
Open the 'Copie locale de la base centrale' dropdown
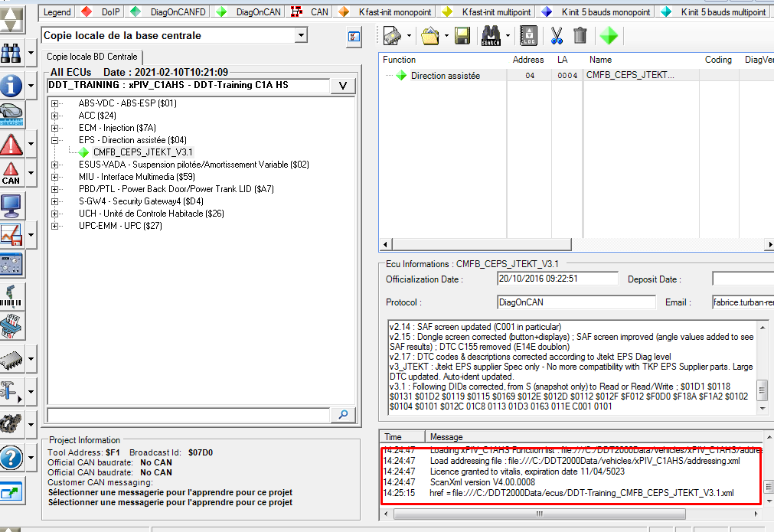point(300,35)
